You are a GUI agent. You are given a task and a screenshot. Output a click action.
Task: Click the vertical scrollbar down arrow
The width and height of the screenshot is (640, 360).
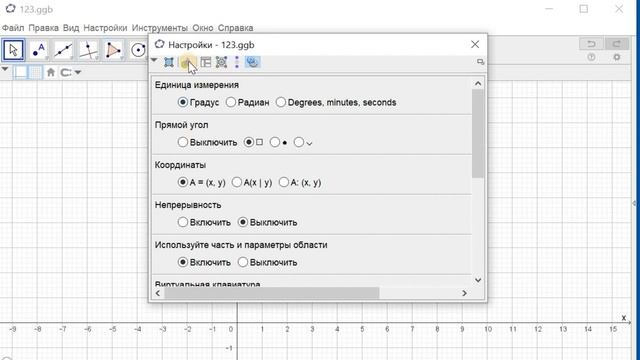click(x=478, y=280)
